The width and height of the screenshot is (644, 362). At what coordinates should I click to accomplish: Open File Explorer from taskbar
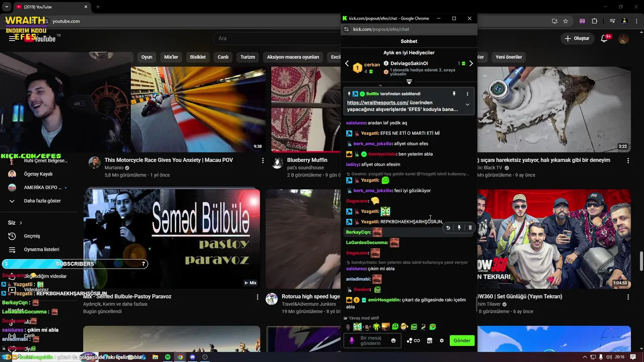click(x=155, y=357)
